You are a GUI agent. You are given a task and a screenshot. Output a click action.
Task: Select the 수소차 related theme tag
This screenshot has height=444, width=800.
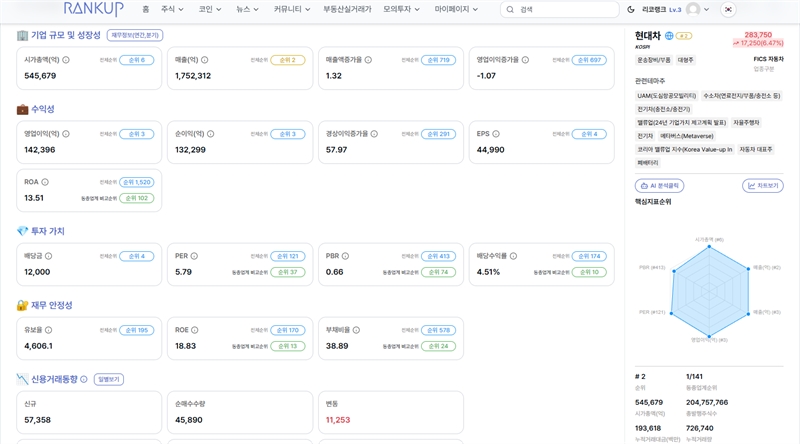[x=742, y=95]
